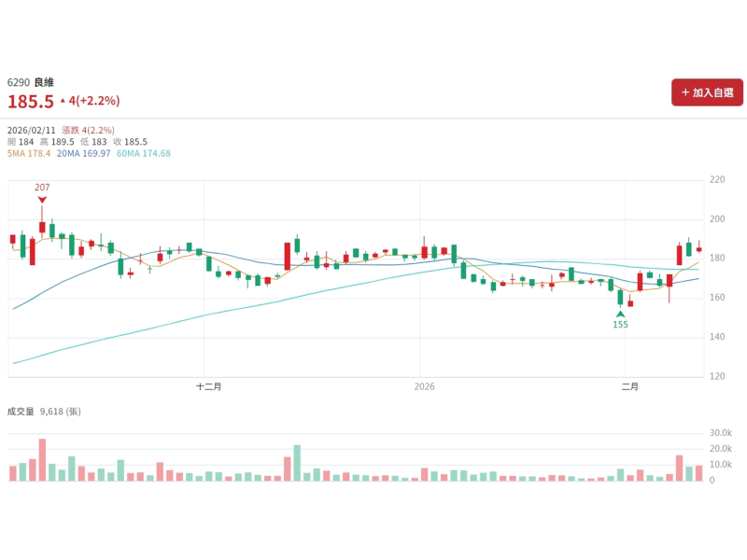Screen dimensions: 747x560
Task: Click the tall green volume bar mid-chart
Action: tap(297, 463)
